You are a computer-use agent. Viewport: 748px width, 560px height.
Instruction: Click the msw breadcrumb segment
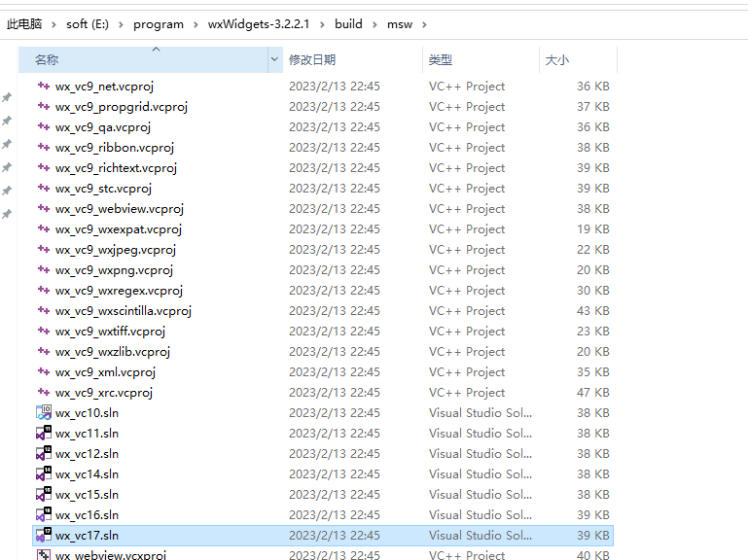(x=400, y=24)
